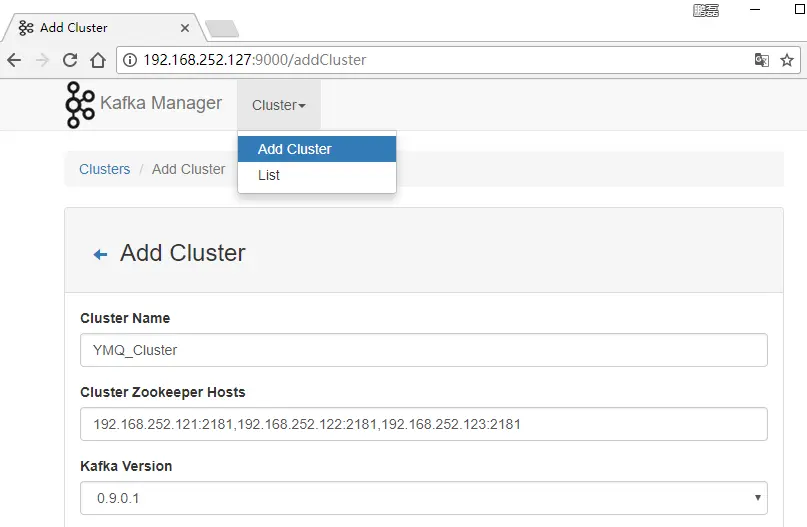Click the browser forward arrow
Viewport: 807px width, 527px height.
tap(42, 60)
